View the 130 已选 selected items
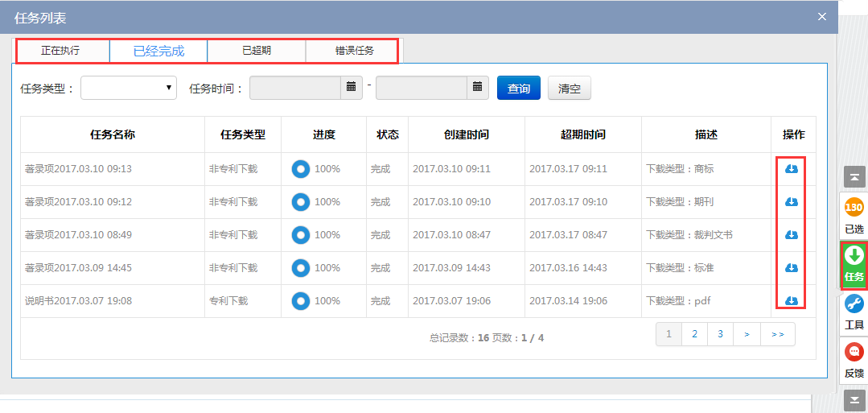 click(x=854, y=216)
